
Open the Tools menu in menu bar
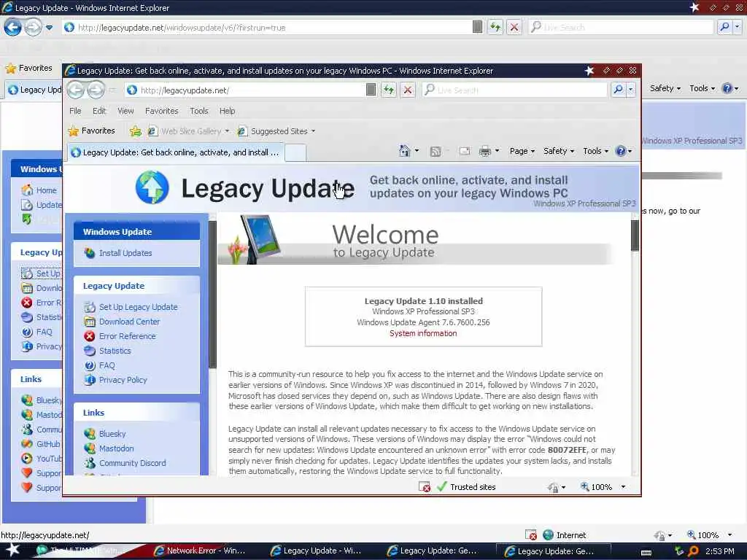198,111
